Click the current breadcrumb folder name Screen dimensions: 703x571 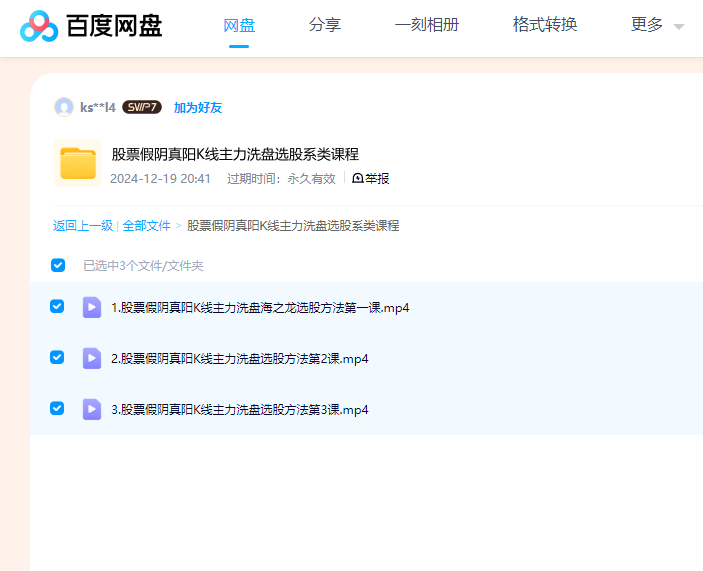(x=293, y=225)
